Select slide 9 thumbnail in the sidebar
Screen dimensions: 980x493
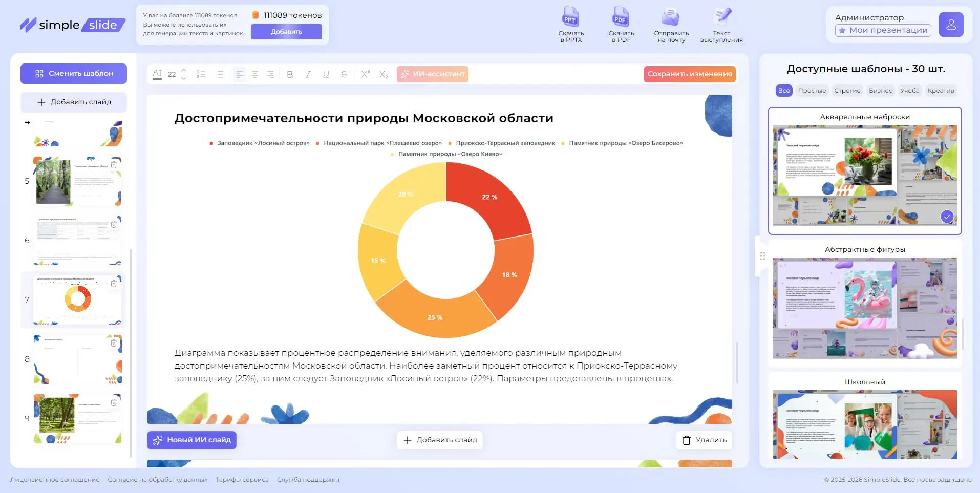coord(77,417)
